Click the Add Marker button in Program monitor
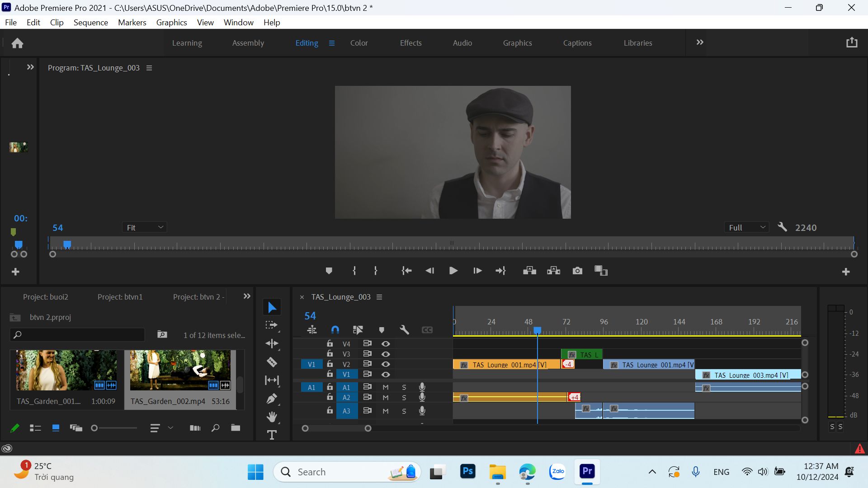The width and height of the screenshot is (868, 488). point(329,271)
